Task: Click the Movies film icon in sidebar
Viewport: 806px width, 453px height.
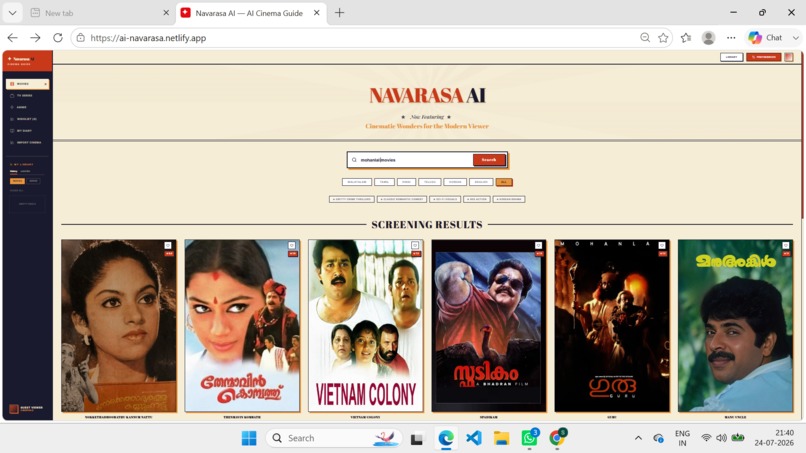Action: pos(12,84)
